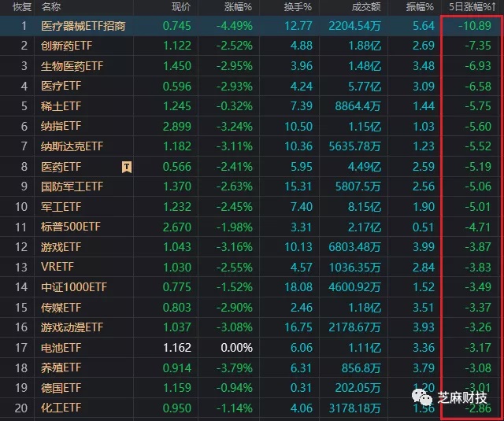This screenshot has height=421, width=504.
Task: Click the 8864.4万 turnover value
Action: tap(358, 106)
